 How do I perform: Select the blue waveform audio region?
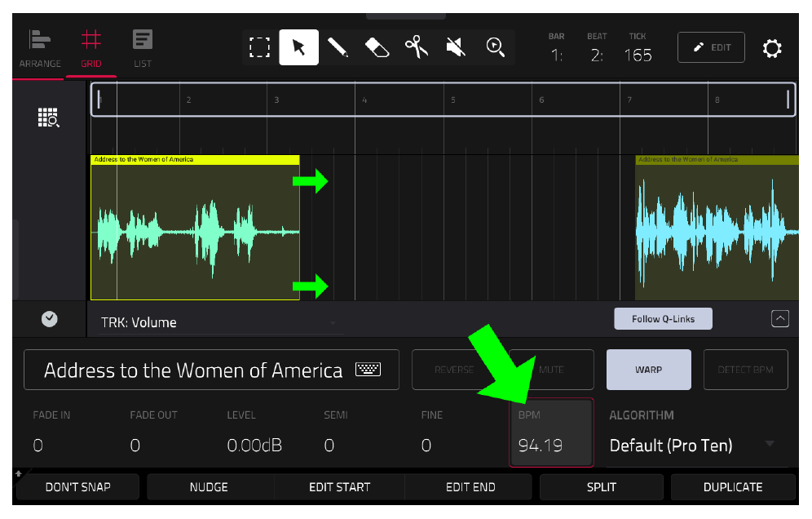717,228
